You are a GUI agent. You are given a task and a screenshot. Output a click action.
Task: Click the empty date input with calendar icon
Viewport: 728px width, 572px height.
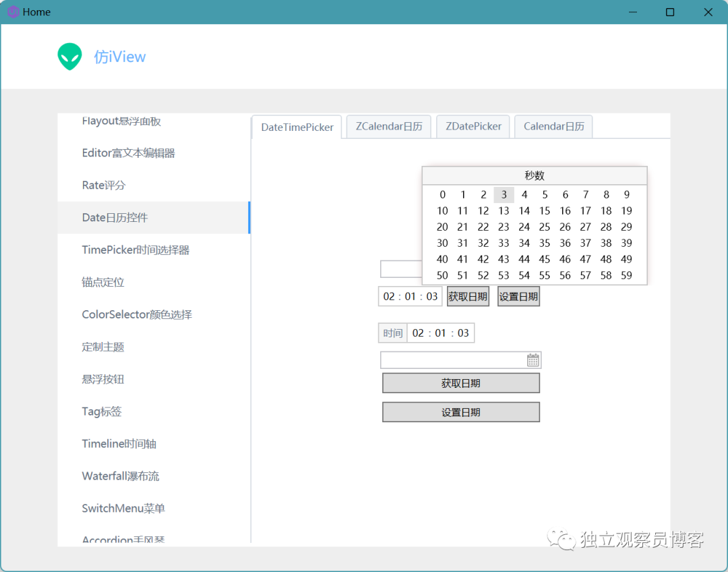pos(460,360)
